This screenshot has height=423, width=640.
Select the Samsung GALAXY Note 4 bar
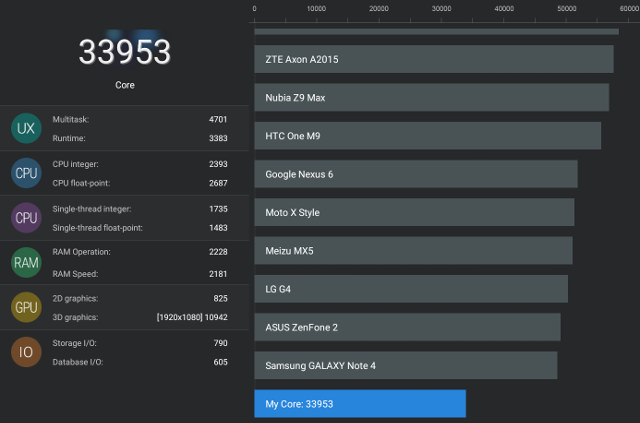pyautogui.click(x=406, y=365)
